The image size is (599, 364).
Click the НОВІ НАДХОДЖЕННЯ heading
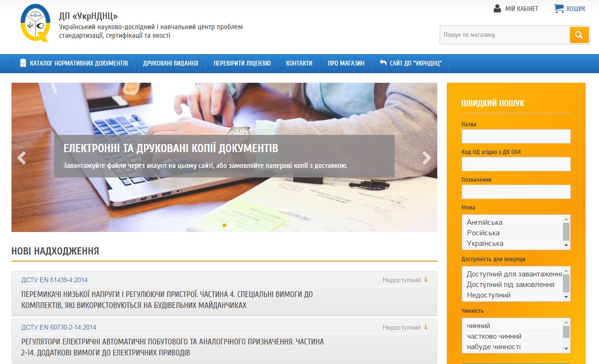click(55, 251)
